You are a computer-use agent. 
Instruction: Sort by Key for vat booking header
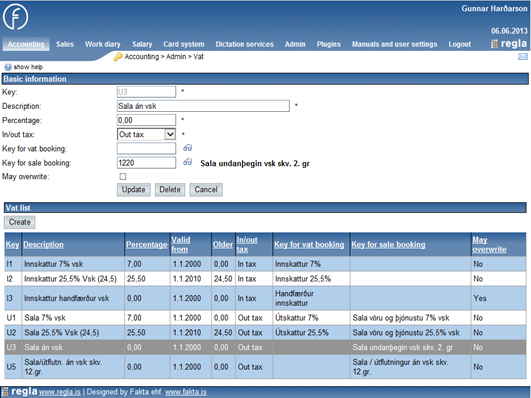pos(309,245)
